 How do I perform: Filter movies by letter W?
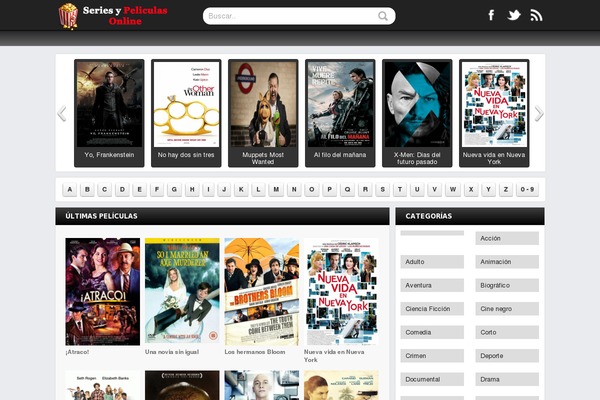click(453, 189)
